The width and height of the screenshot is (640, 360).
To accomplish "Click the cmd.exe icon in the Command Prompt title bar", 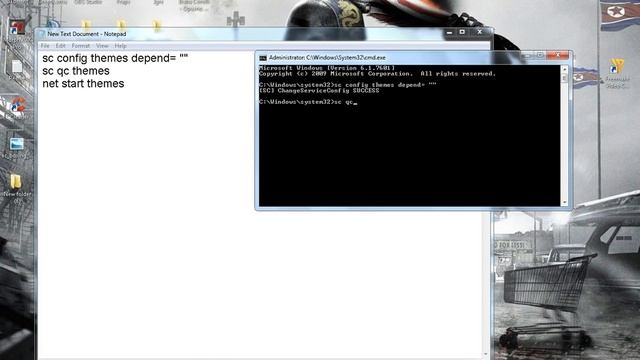I will [x=263, y=58].
